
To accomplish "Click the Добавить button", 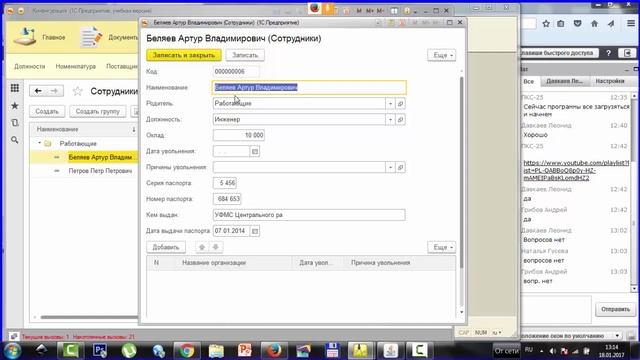I will pos(166,247).
